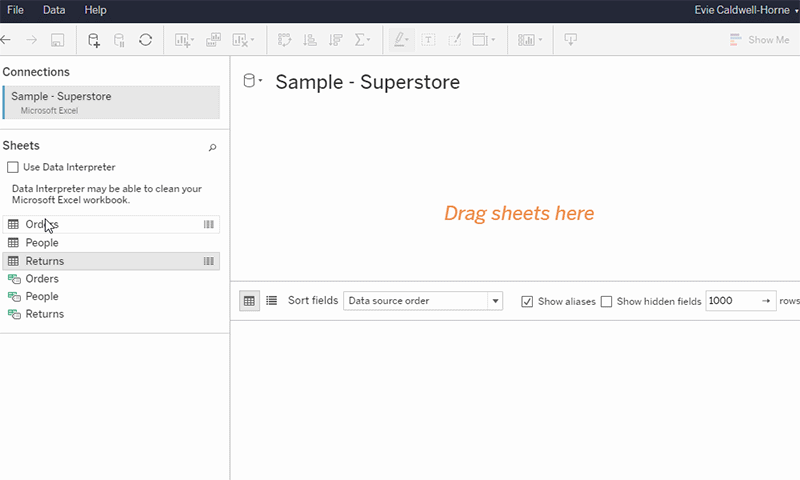Check Show hidden fields checkbox
Screen dimensions: 800x480
pos(606,301)
